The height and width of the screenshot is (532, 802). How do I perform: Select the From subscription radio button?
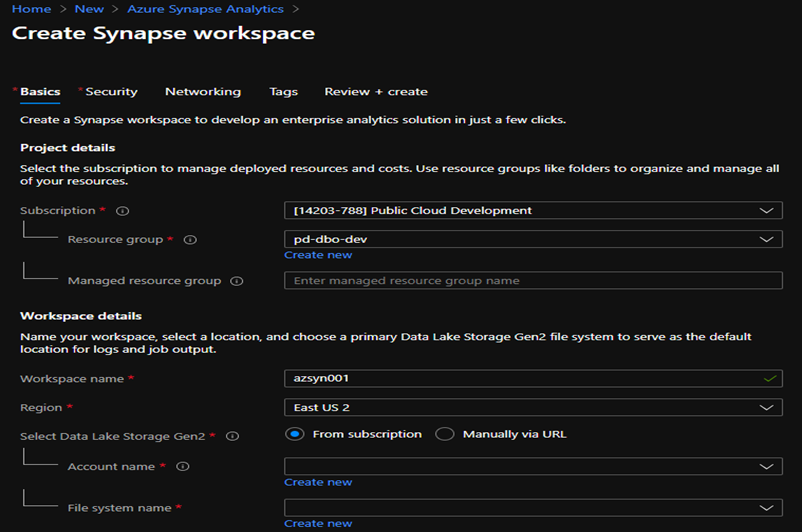[x=295, y=434]
